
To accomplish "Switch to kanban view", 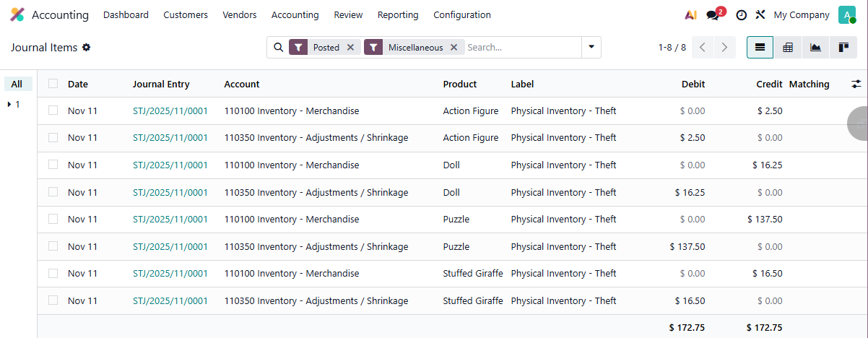I will 843,48.
